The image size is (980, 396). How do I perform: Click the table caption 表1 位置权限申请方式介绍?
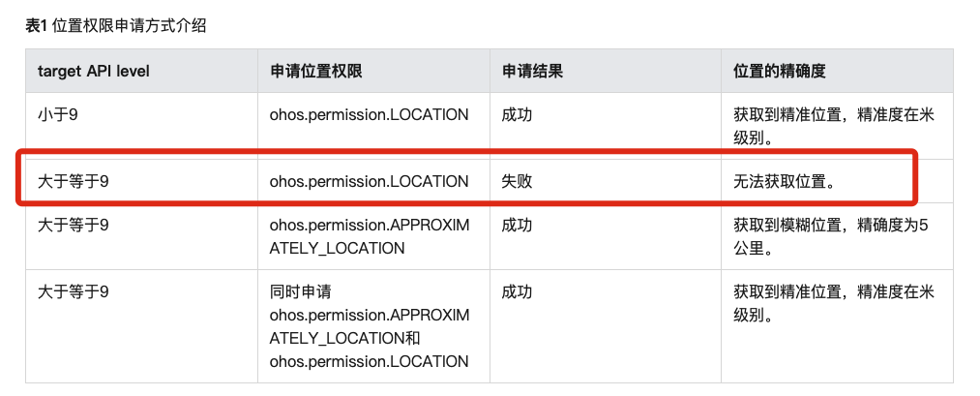[x=116, y=25]
